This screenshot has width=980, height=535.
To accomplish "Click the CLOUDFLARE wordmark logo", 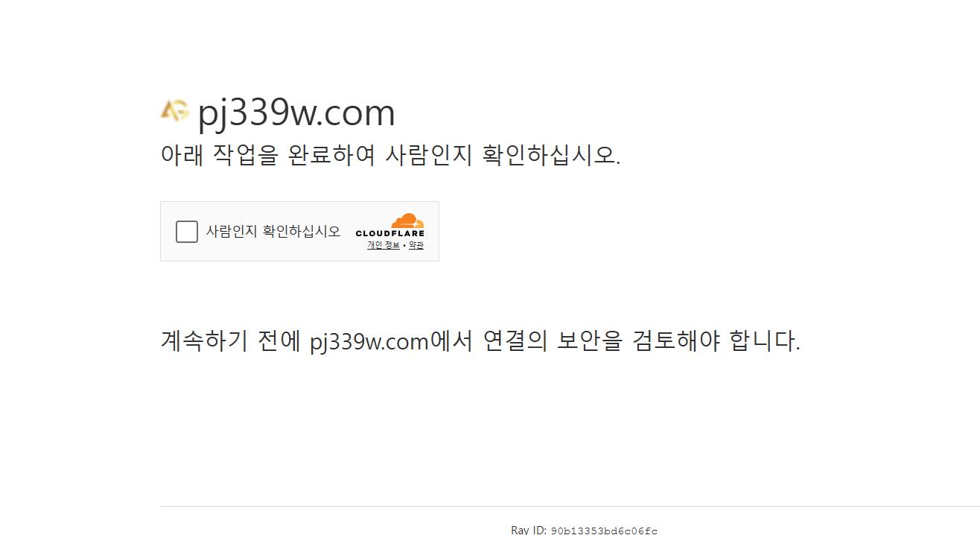I will 389,233.
